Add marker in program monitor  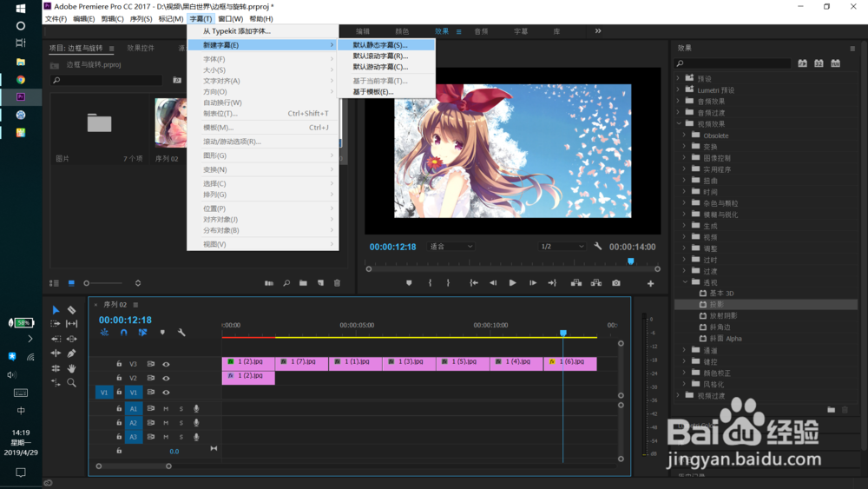click(x=409, y=283)
